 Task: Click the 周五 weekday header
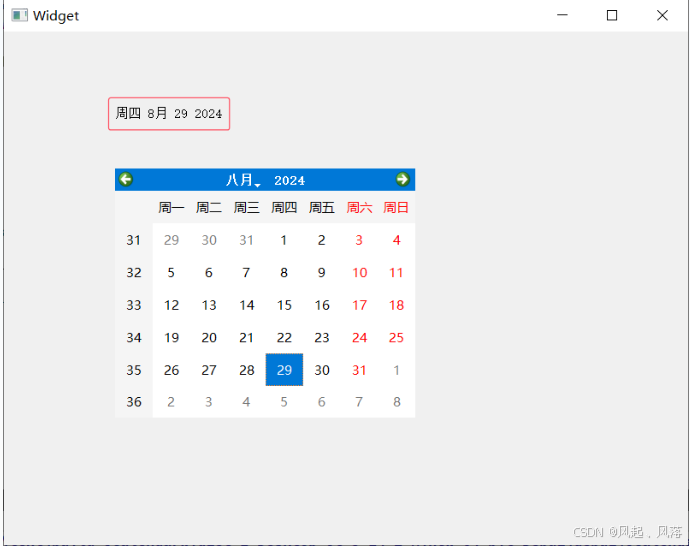pos(322,207)
